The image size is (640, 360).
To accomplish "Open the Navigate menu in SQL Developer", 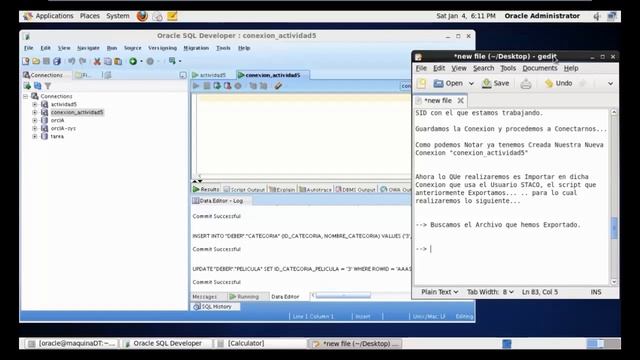I will click(88, 48).
